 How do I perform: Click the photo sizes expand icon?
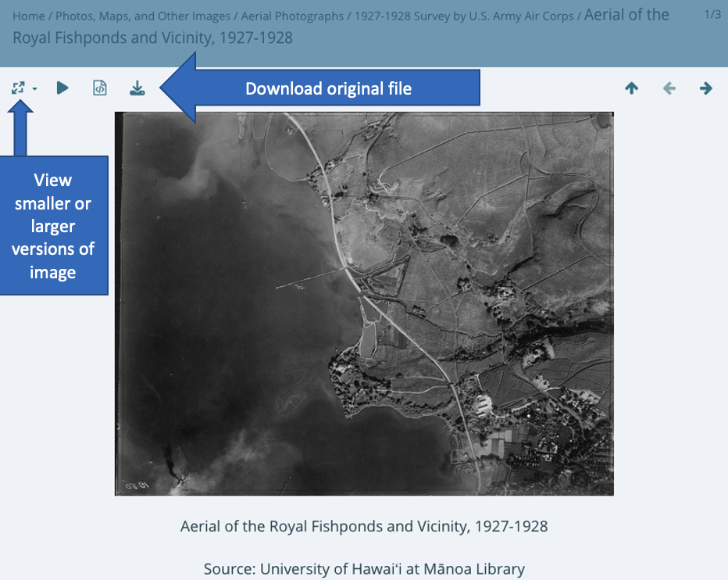point(18,88)
